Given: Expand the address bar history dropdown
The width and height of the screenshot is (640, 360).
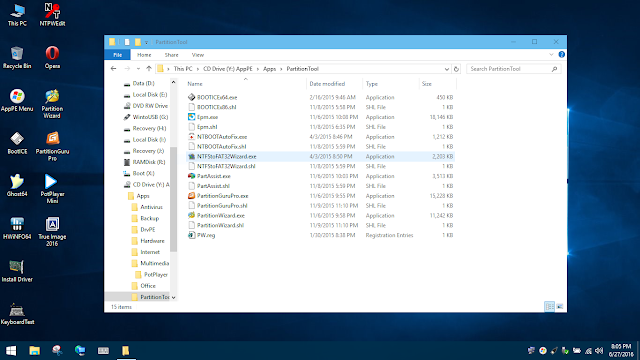Looking at the screenshot, I should (x=447, y=69).
